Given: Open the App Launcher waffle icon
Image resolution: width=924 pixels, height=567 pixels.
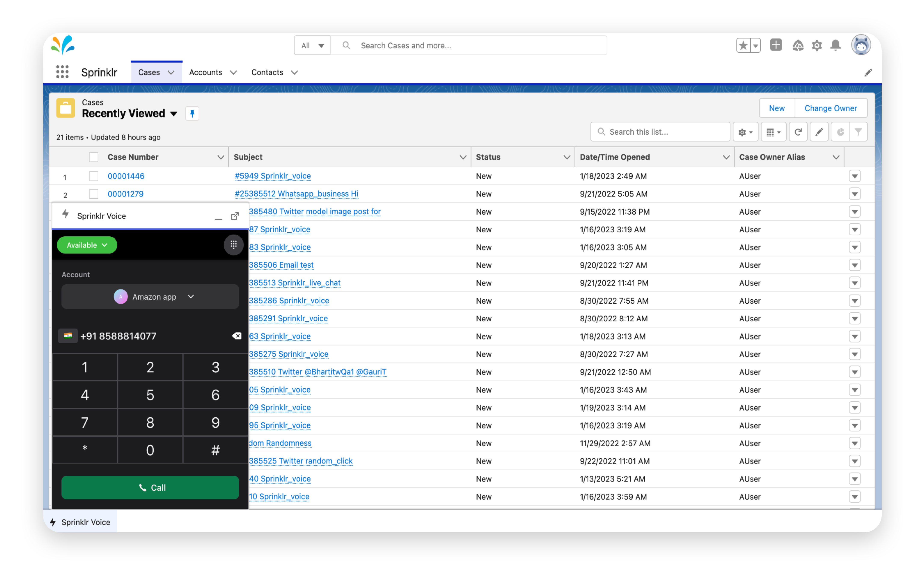Looking at the screenshot, I should click(x=62, y=72).
